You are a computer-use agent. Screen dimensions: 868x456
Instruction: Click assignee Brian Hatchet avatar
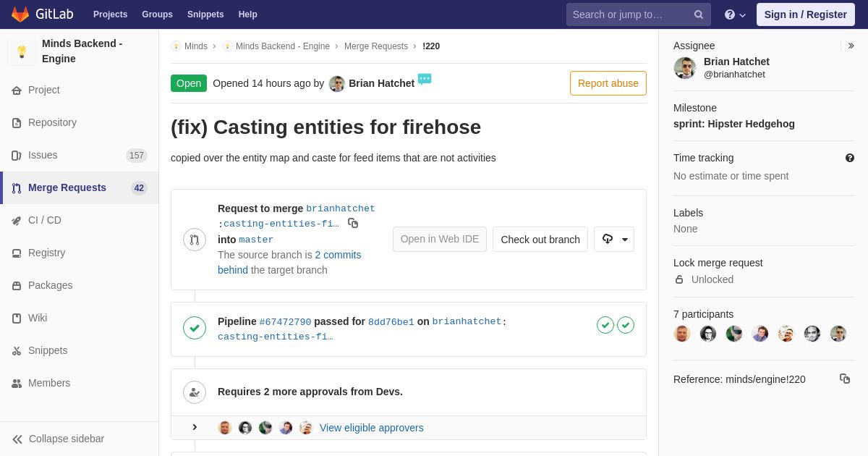tap(685, 68)
